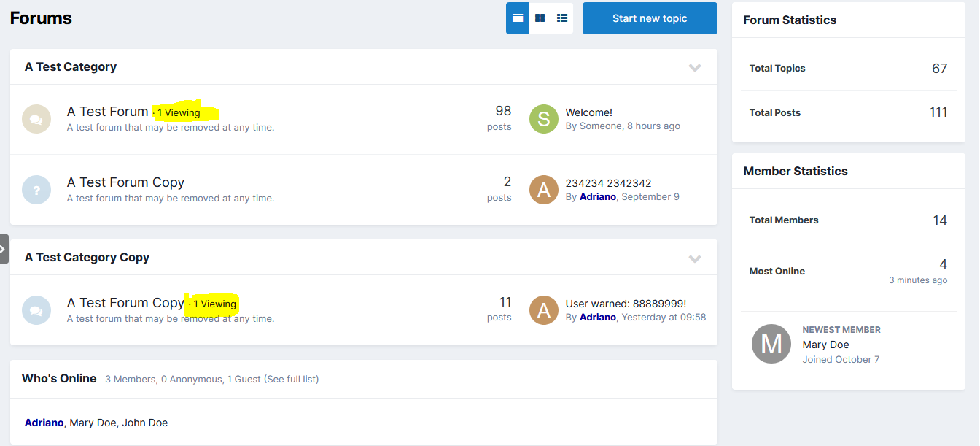Switch to the fluid list view icon
980x446 pixels.
pyautogui.click(x=562, y=18)
